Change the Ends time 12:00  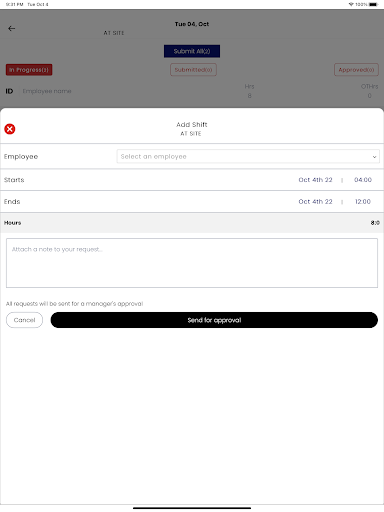[x=363, y=201]
